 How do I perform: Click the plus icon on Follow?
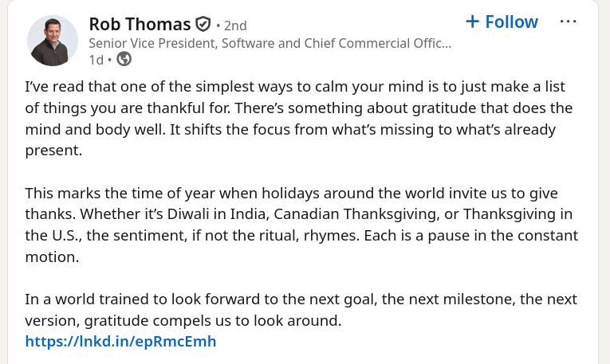[x=472, y=22]
